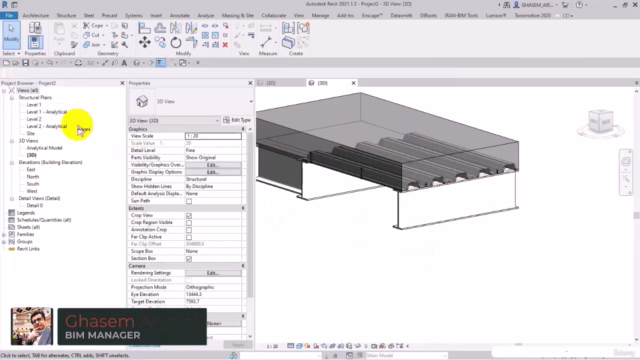Click Edit for Visibility/Graphics Overrides
This screenshot has height=360, width=640.
tap(213, 165)
